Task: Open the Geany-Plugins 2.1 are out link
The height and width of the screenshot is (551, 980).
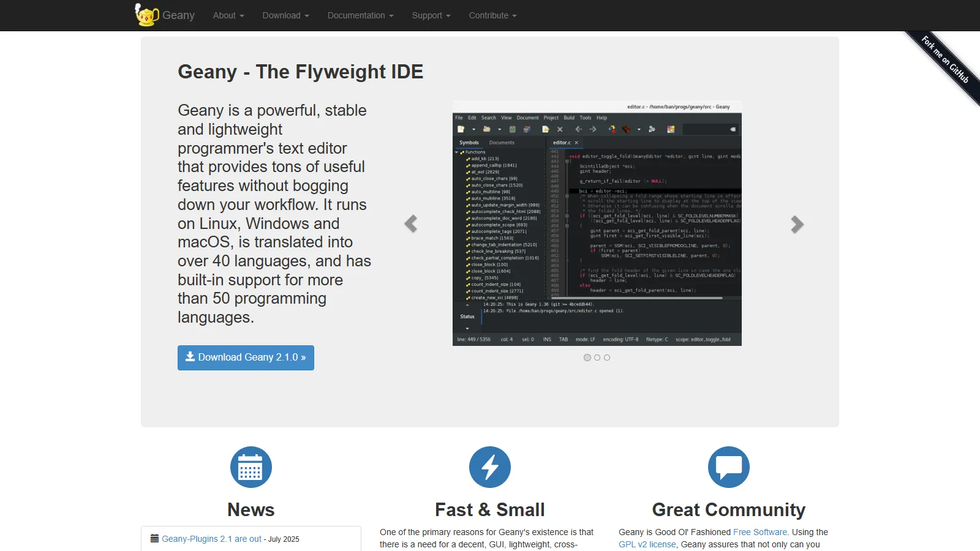Action: (211, 539)
